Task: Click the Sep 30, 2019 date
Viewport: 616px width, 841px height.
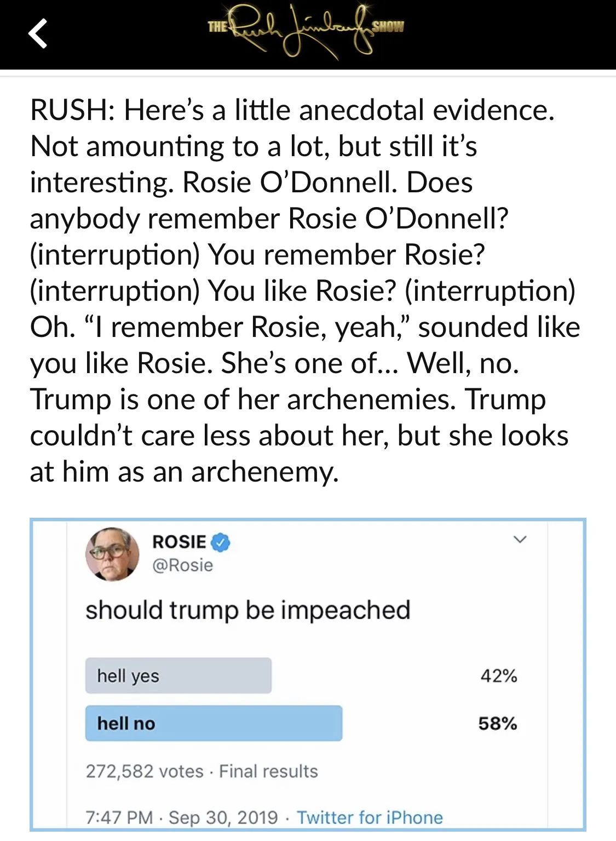Action: [x=223, y=817]
